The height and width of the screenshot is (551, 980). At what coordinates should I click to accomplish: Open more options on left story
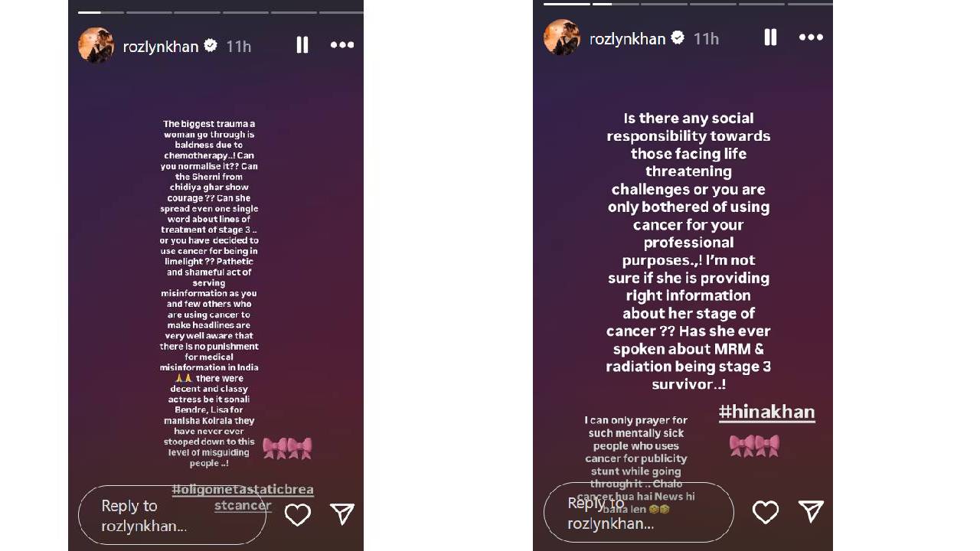342,45
